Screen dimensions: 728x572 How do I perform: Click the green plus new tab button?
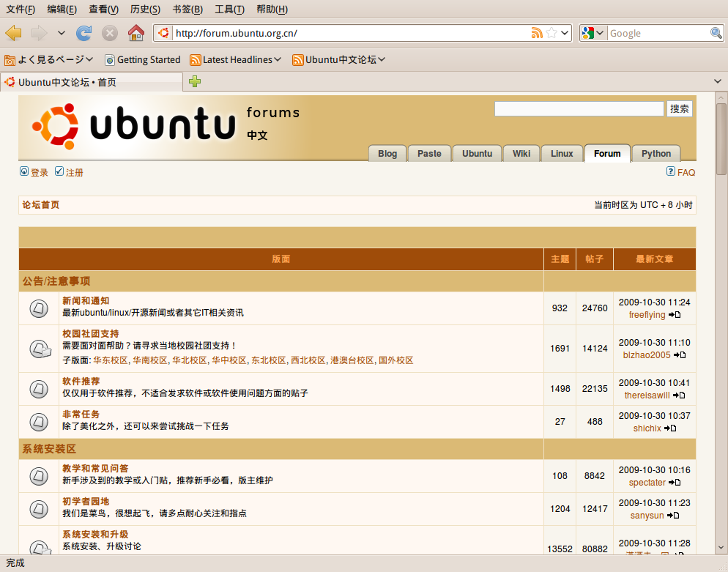195,81
